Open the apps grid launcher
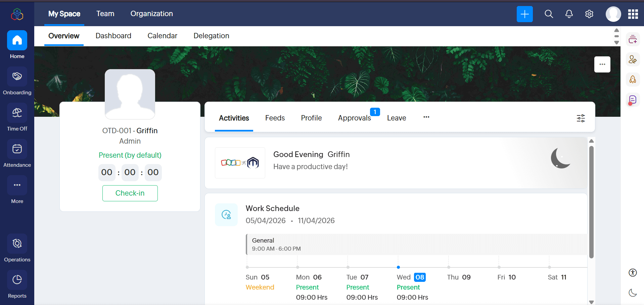The height and width of the screenshot is (305, 644). pyautogui.click(x=633, y=14)
